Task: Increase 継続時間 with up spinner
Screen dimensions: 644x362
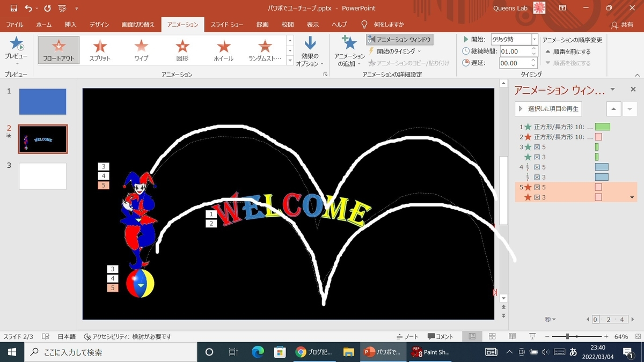Action: pyautogui.click(x=534, y=49)
